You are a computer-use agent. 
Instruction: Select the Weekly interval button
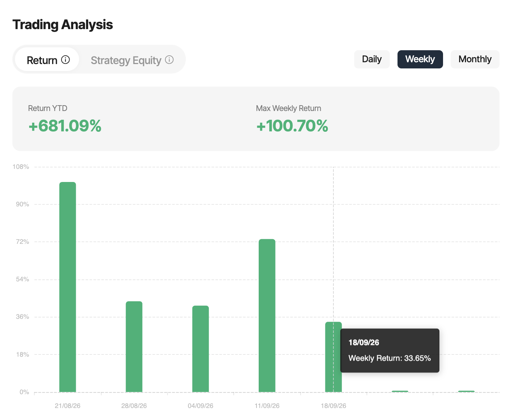(420, 59)
